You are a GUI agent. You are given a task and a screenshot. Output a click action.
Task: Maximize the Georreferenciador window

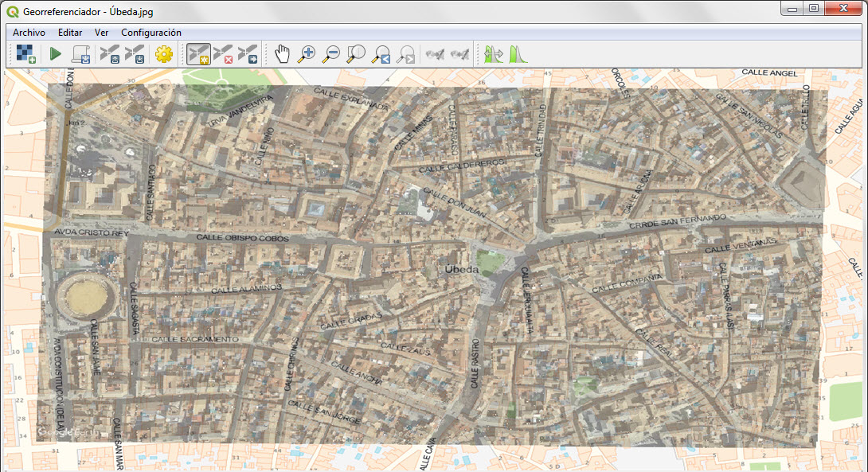(814, 9)
